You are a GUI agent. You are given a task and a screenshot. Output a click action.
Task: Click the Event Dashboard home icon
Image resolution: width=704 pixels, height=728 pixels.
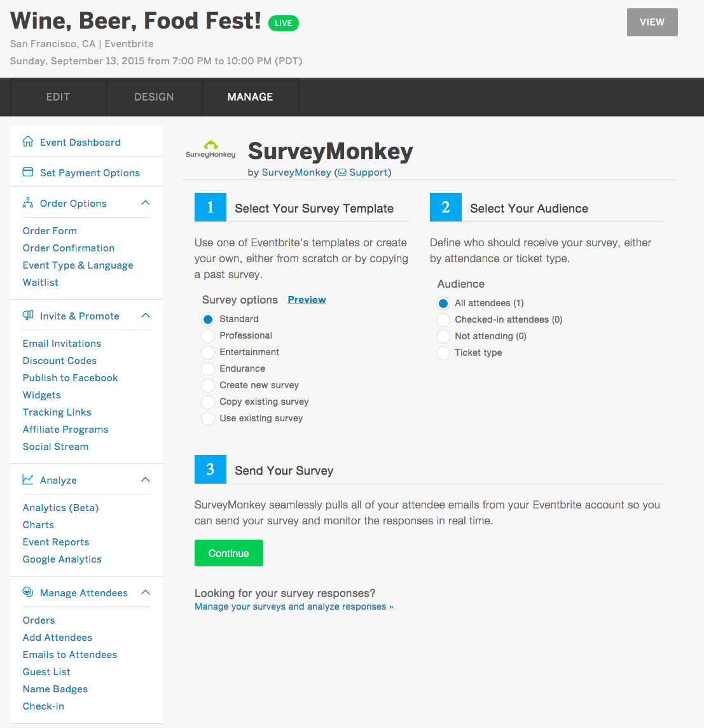click(x=27, y=141)
